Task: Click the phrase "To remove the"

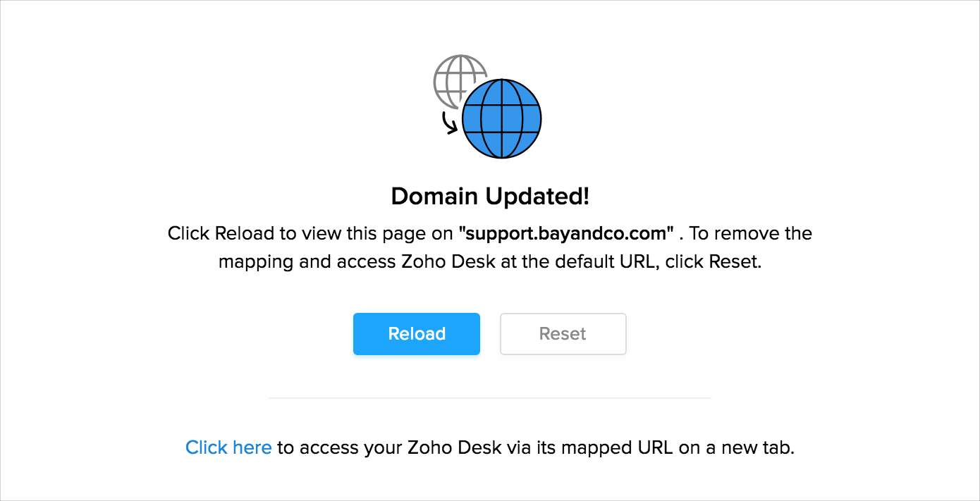Action: tap(751, 233)
